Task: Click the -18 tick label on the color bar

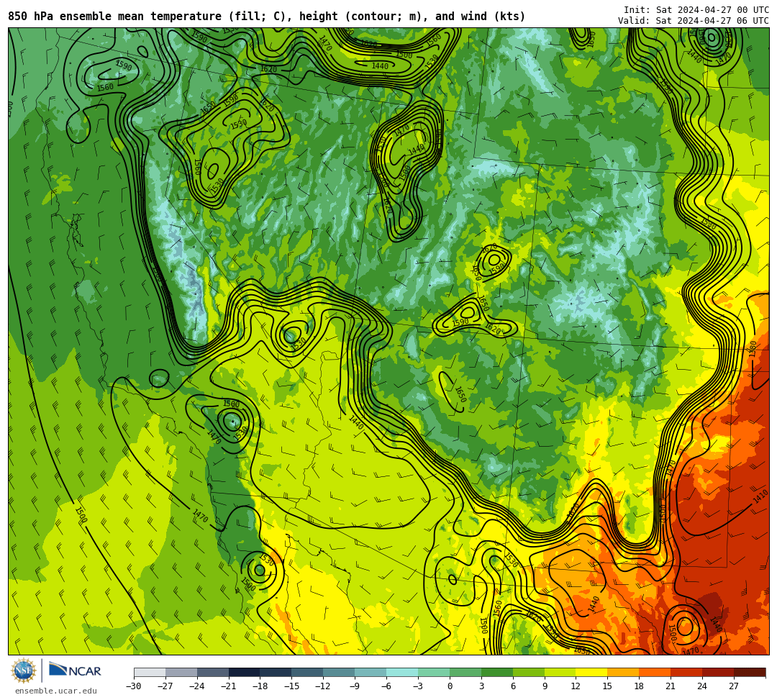Action: pos(260,686)
